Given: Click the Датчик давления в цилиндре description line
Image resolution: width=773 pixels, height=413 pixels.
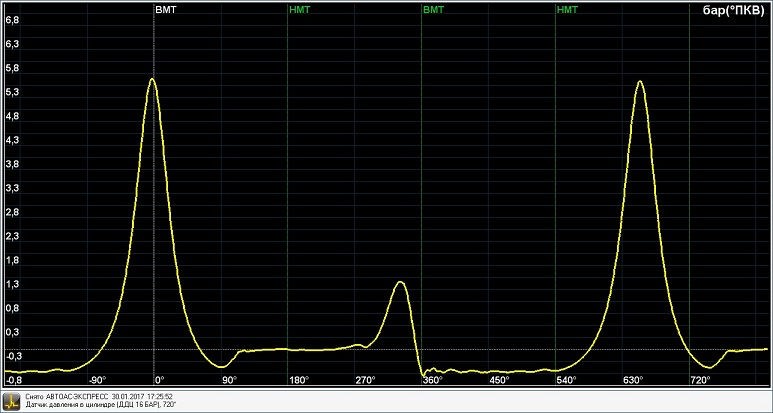Looking at the screenshot, I should pos(101,404).
